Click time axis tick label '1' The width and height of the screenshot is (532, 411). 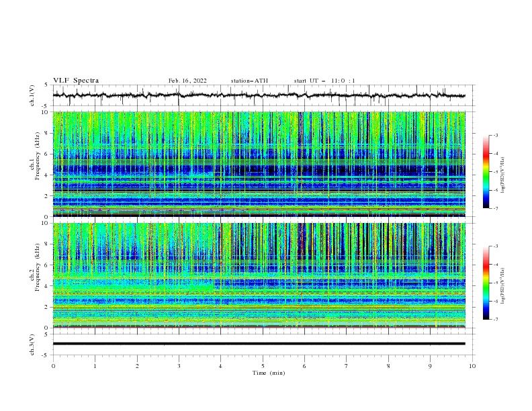95,366
